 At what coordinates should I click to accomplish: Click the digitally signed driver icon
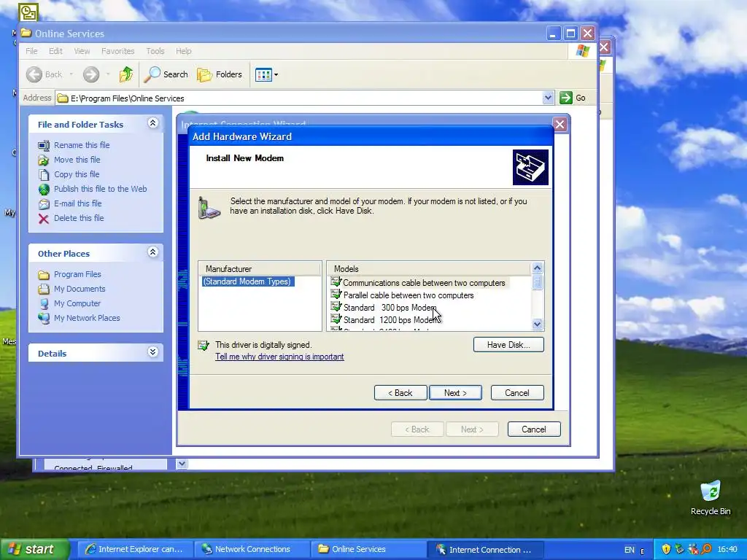click(204, 345)
